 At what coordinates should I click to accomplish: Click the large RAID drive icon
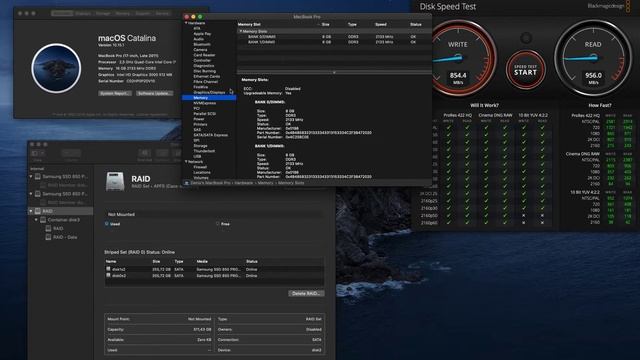115,182
